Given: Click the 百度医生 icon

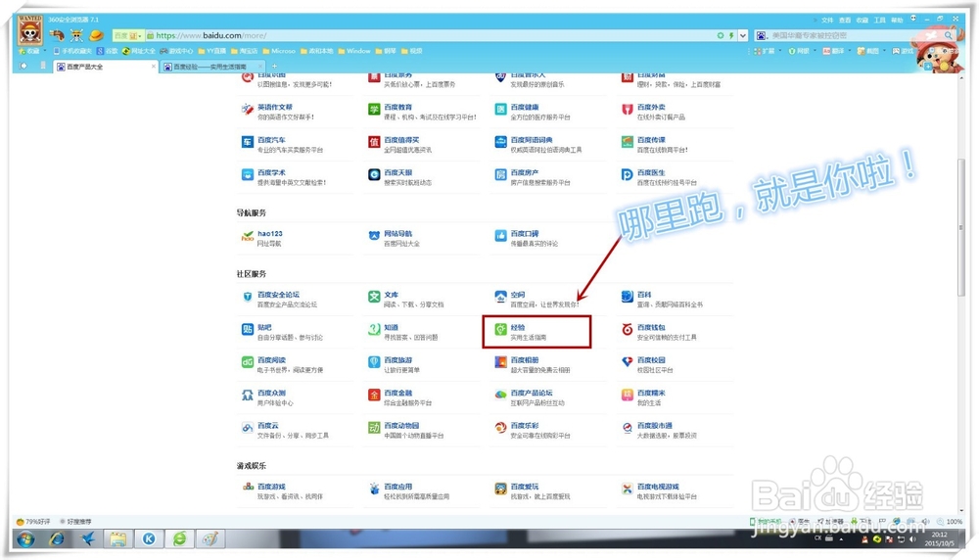Looking at the screenshot, I should coord(628,175).
